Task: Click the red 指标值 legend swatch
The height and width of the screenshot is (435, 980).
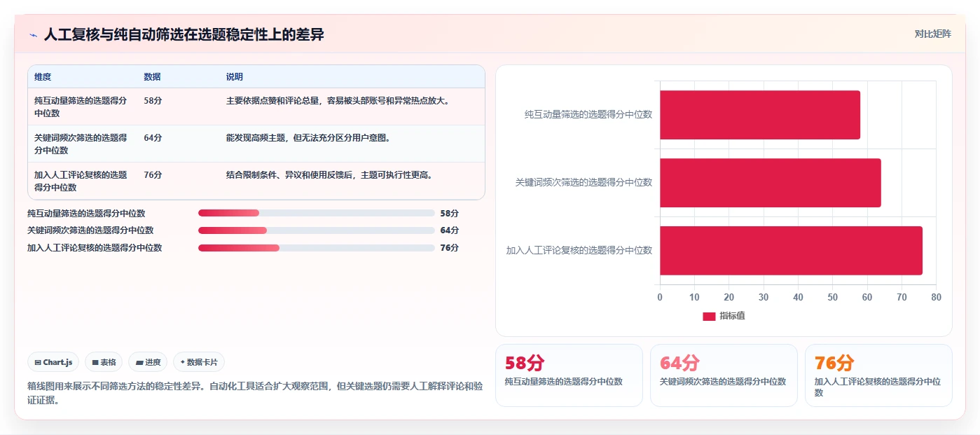Action: [x=709, y=316]
